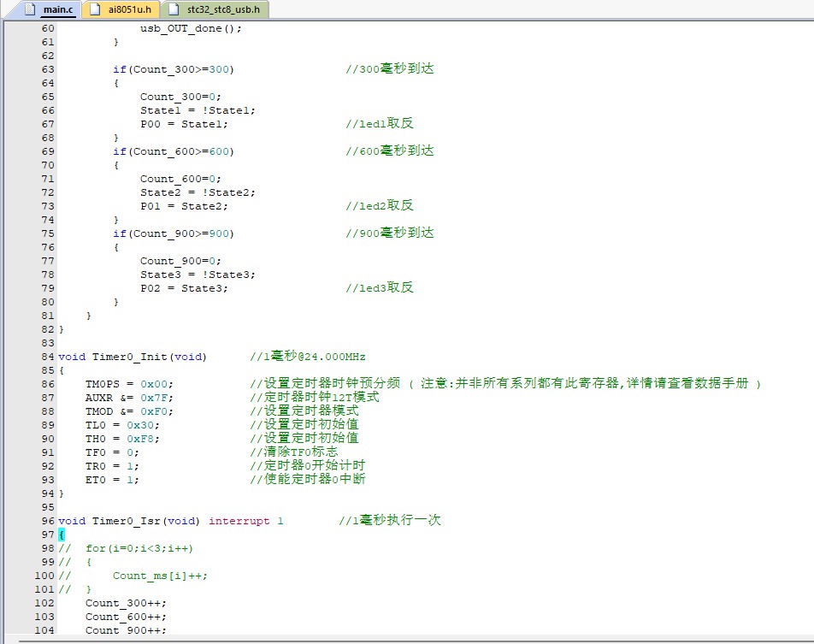This screenshot has width=814, height=644.
Task: Click the P02 = State3 assignment
Action: (184, 288)
